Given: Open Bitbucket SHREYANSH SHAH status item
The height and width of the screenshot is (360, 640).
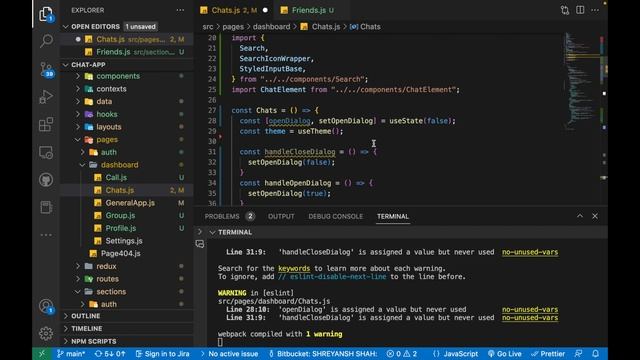Looking at the screenshot, I should click(322, 354).
